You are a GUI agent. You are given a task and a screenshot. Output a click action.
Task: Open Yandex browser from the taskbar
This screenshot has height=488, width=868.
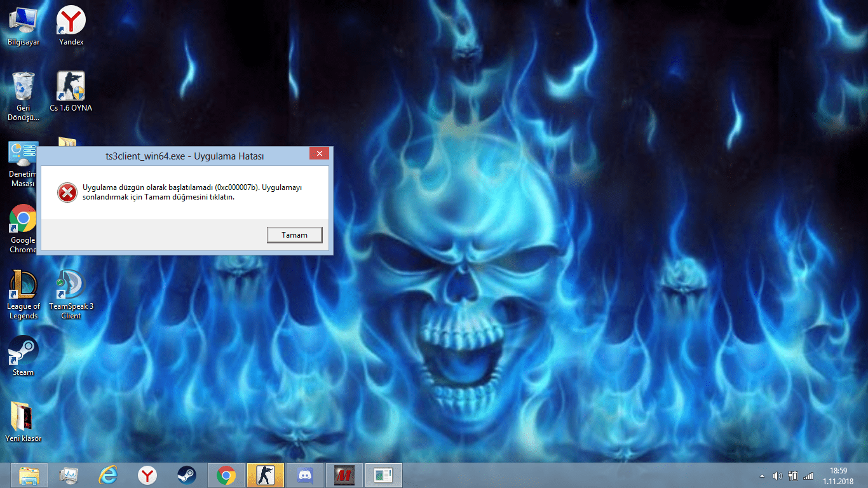click(x=147, y=475)
